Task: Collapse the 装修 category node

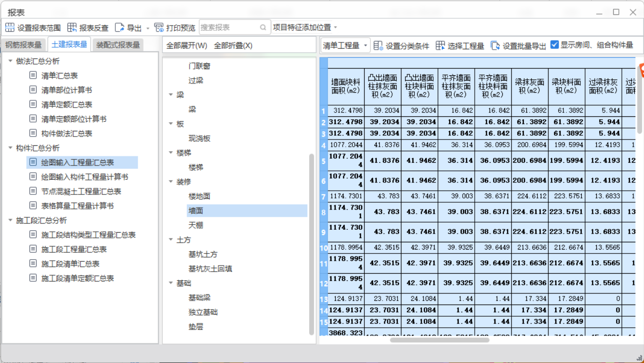Action: (x=171, y=181)
